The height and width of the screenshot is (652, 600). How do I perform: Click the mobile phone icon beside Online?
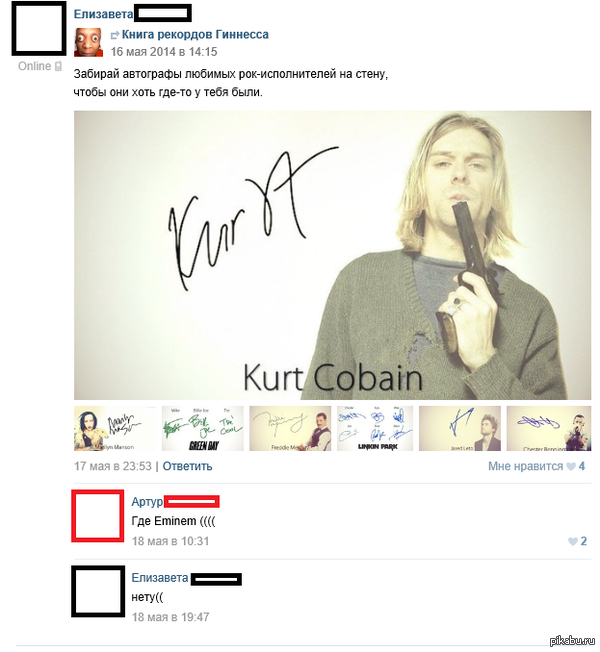pos(58,66)
